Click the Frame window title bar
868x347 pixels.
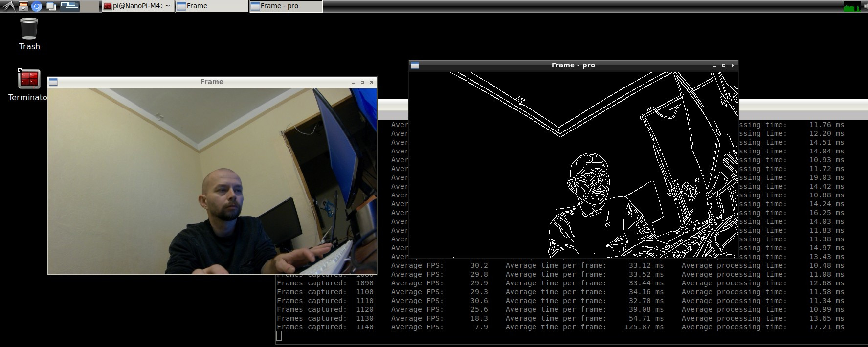coord(212,82)
